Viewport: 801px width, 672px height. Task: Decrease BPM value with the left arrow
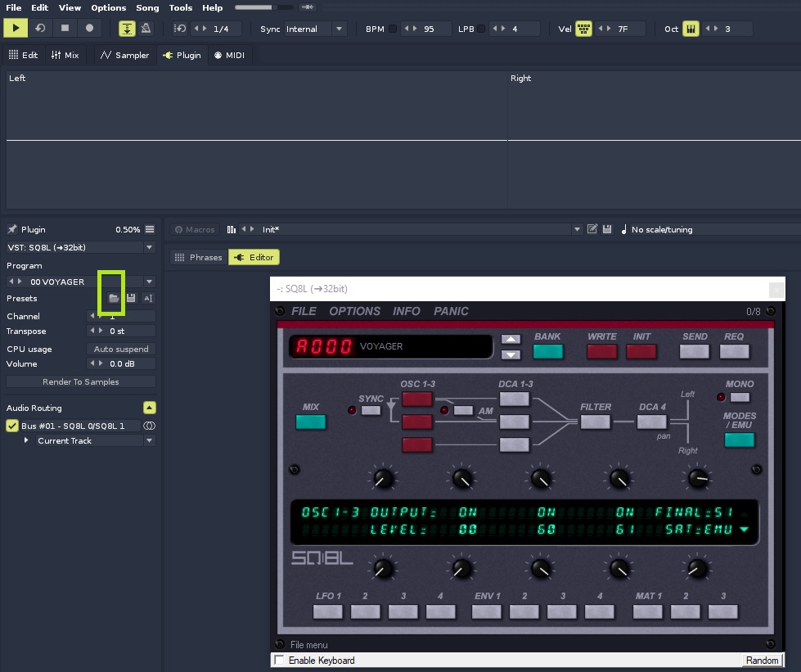pos(407,29)
